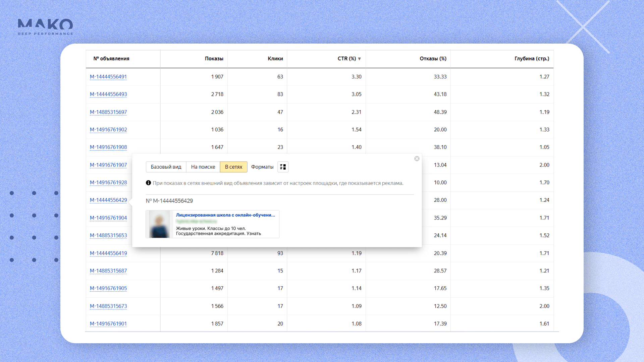Sort by Клики column header
Viewport: 644px width, 362px height.
(x=275, y=59)
